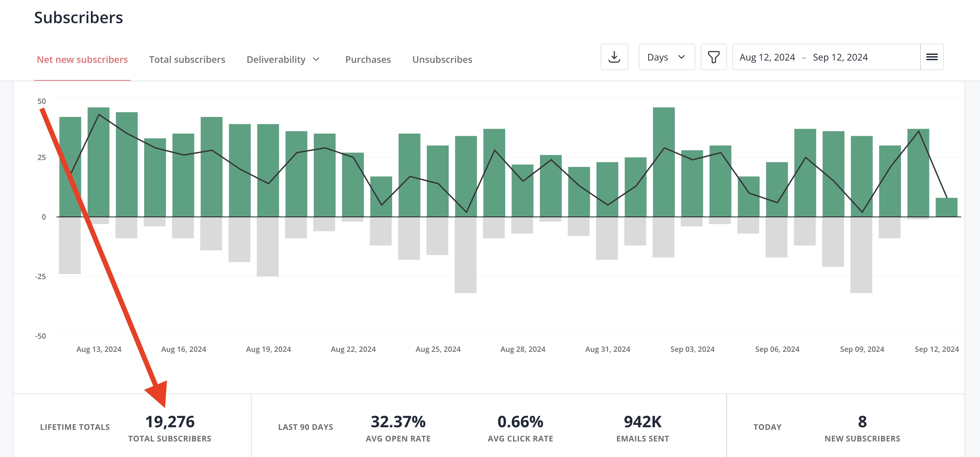The height and width of the screenshot is (457, 980).
Task: Open the Purchases tab
Action: 368,60
